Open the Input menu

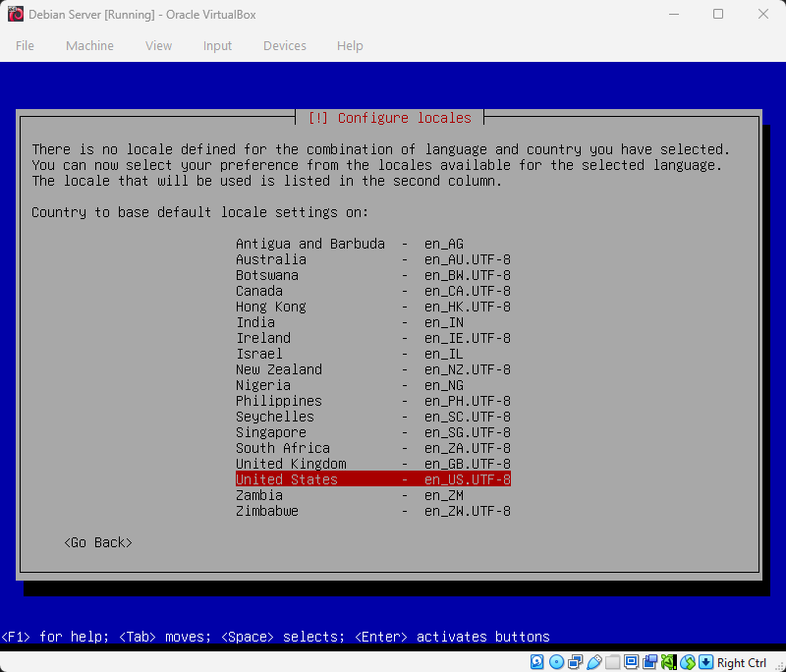(x=217, y=45)
